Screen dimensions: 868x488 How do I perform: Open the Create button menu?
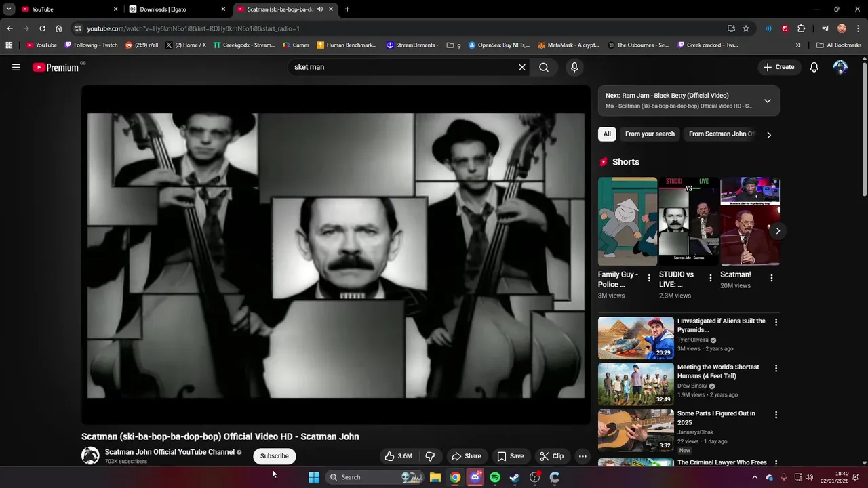point(778,67)
